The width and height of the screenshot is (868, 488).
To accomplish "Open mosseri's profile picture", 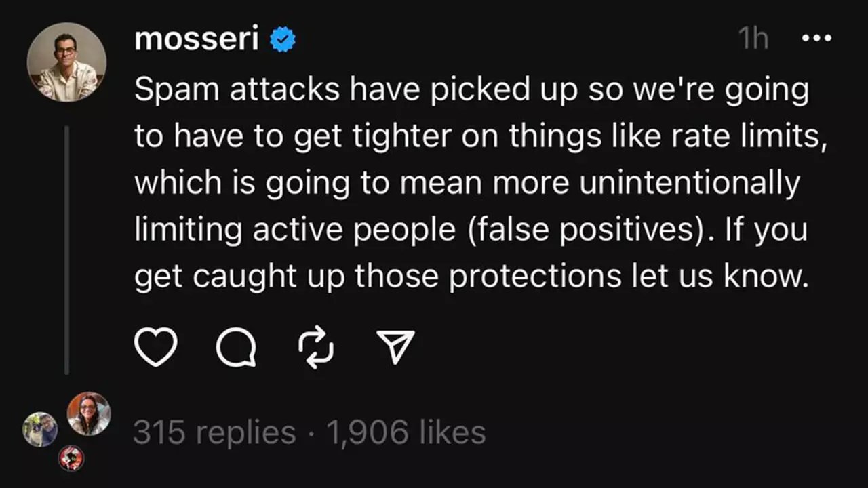I will click(x=66, y=62).
